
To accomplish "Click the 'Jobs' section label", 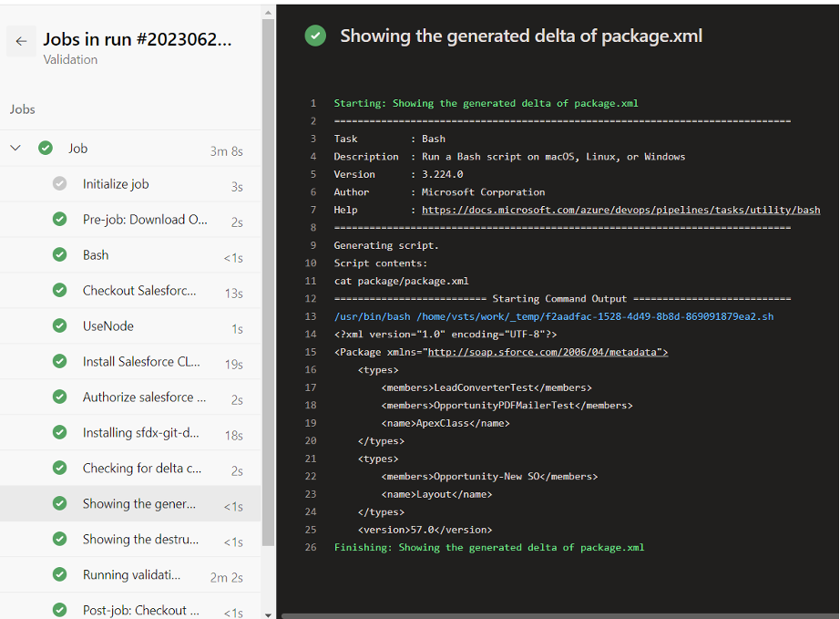I will pyautogui.click(x=23, y=109).
